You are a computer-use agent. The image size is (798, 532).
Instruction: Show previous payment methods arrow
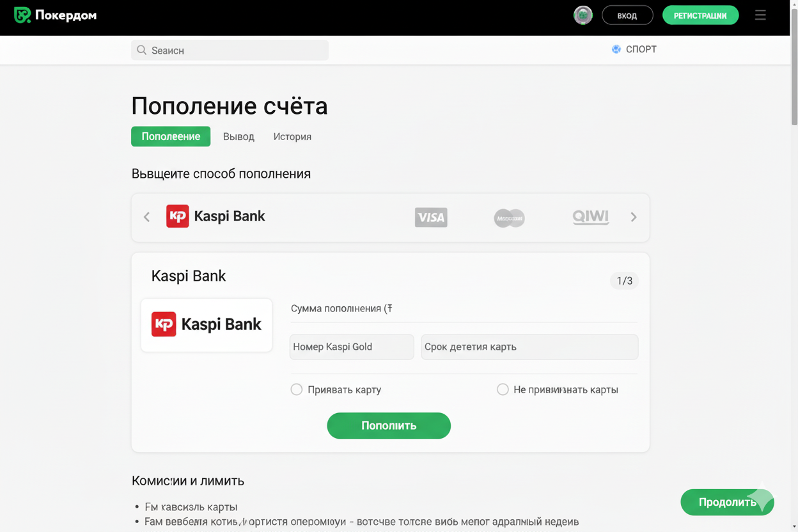147,217
